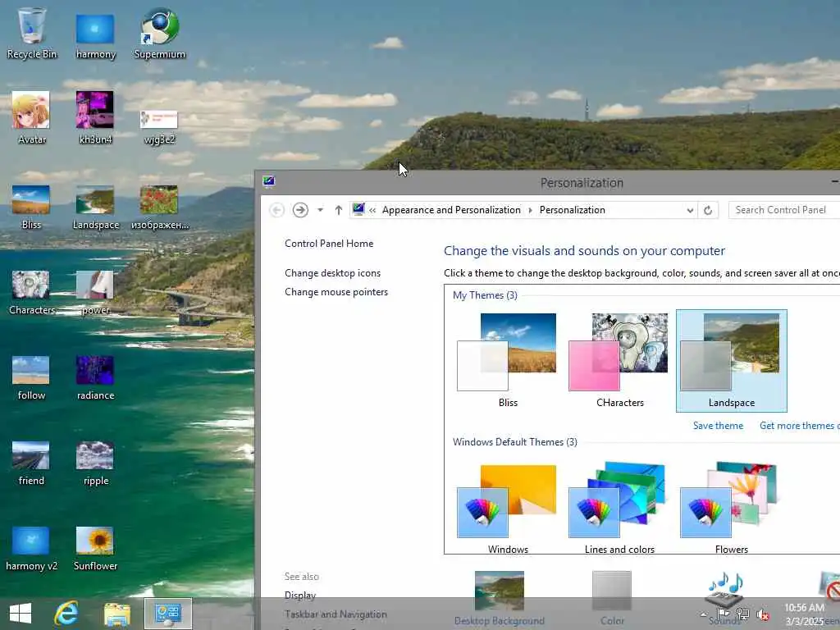Select the изображен... desktop image

(x=160, y=207)
